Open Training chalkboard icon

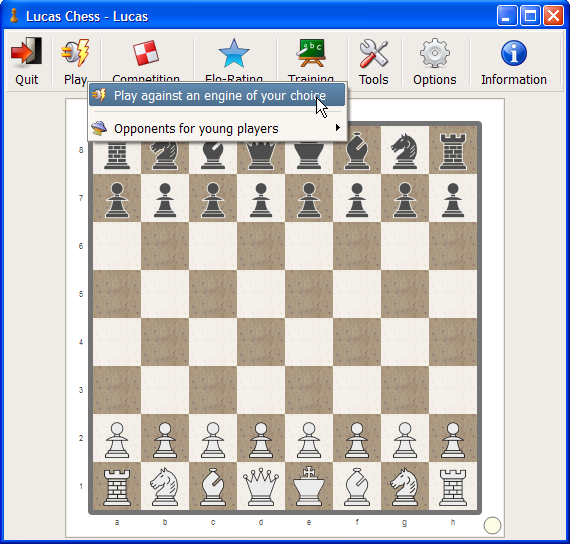311,53
